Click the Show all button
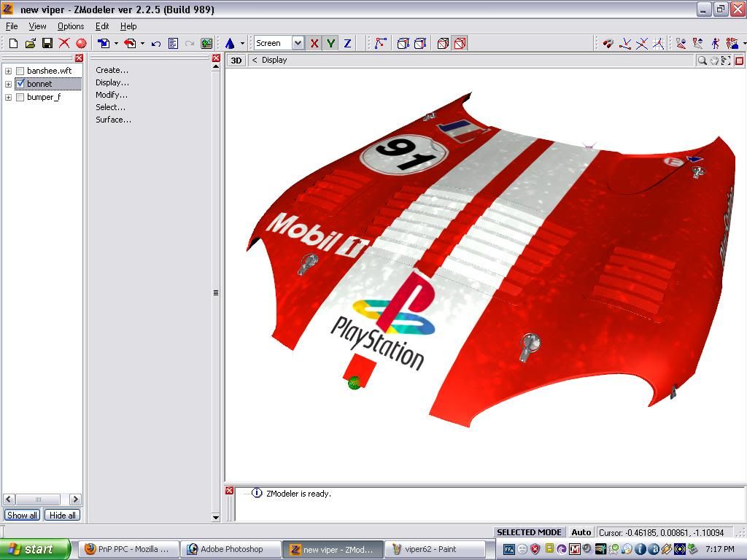 [22, 515]
